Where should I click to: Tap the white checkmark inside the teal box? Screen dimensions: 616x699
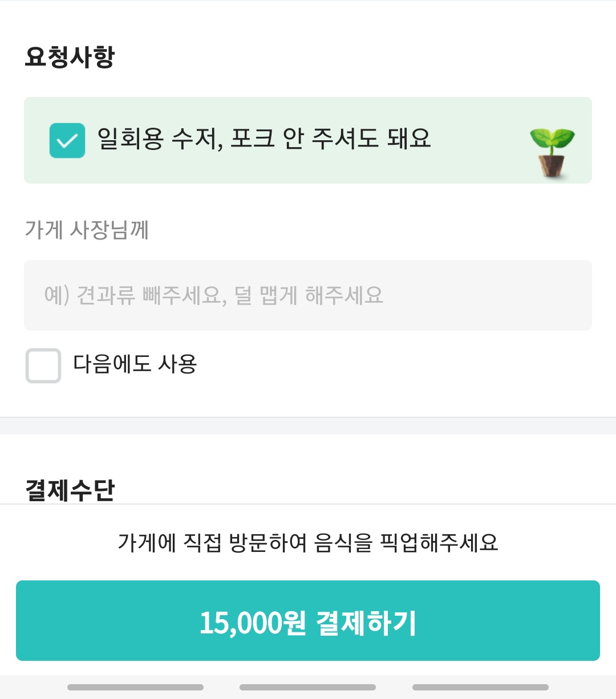pos(67,141)
